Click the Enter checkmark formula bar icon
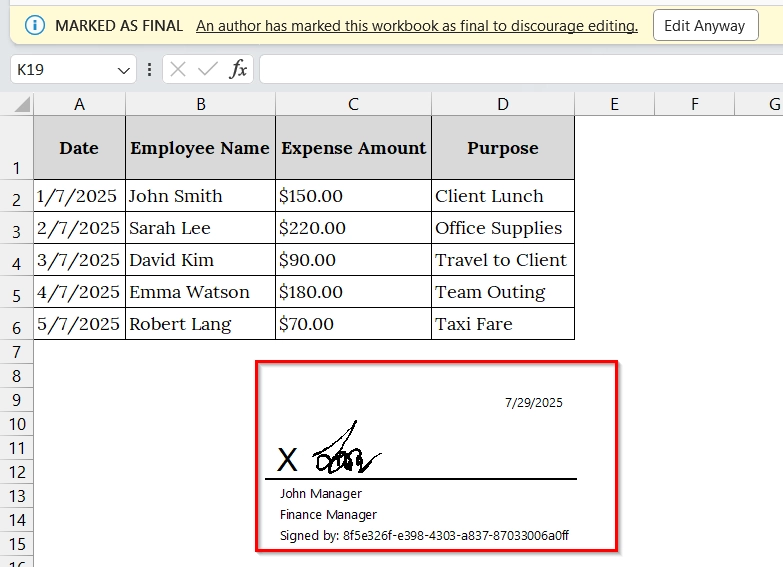Image resolution: width=783 pixels, height=567 pixels. [x=208, y=69]
